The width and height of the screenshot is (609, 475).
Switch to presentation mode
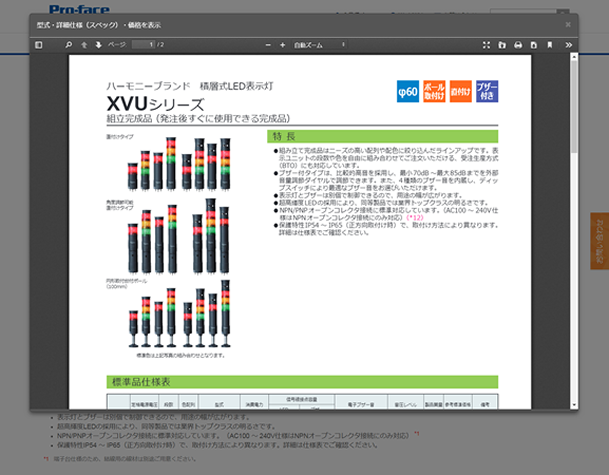pos(487,45)
